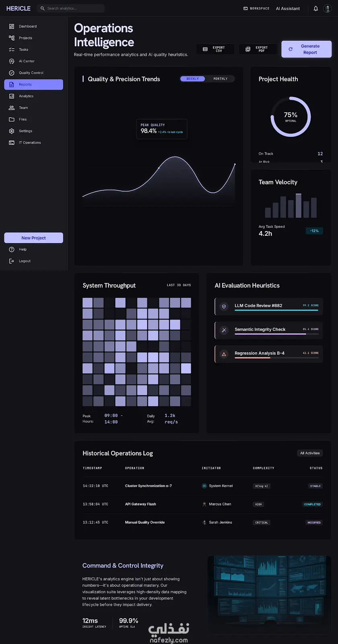Click the STABLE status badge

tap(315, 486)
